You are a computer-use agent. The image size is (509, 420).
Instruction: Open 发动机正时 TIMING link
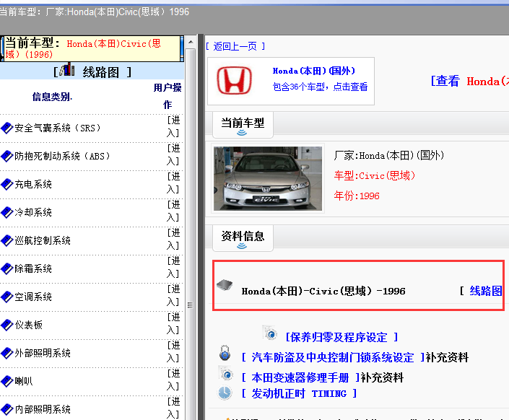pyautogui.click(x=300, y=393)
